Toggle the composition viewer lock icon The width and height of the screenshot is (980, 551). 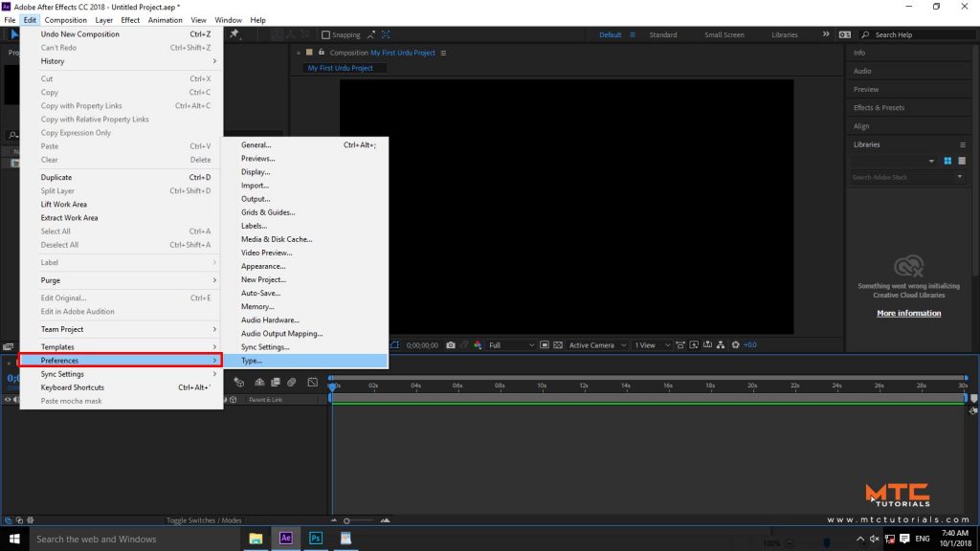click(322, 53)
